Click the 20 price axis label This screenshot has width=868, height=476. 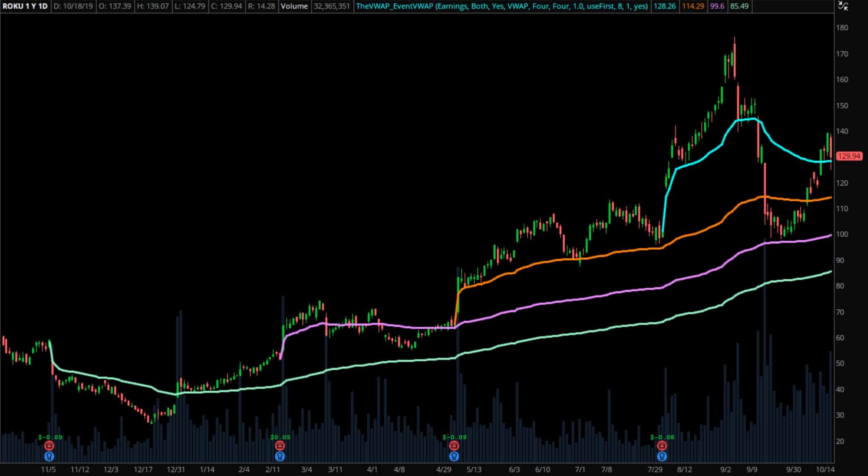(x=840, y=441)
